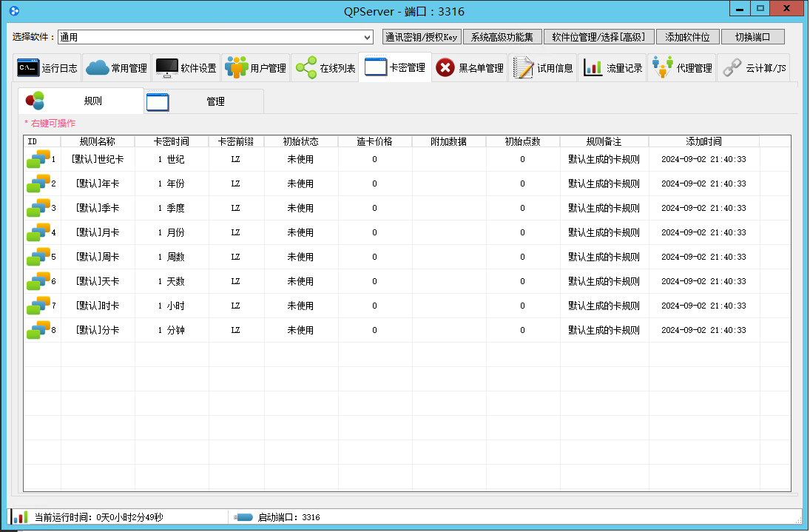This screenshot has width=810, height=532.
Task: Open the 代理管理 tab
Action: click(681, 68)
